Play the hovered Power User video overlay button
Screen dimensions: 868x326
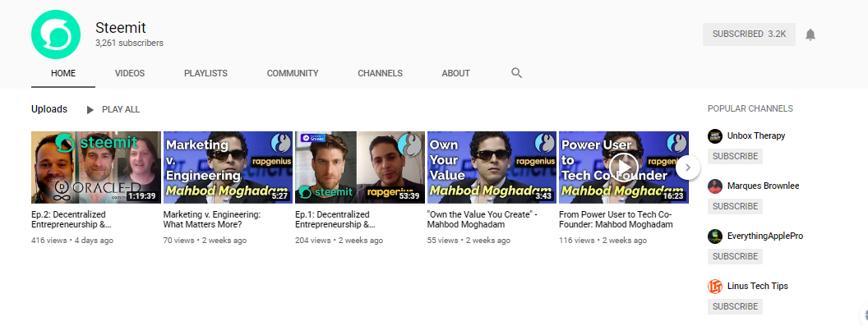pyautogui.click(x=623, y=167)
